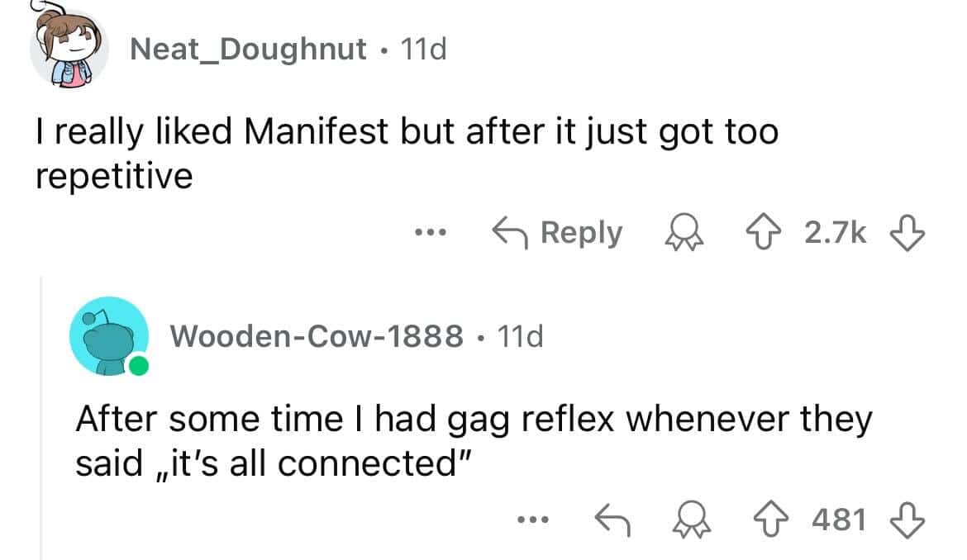Open Neat_Doughnut's profile avatar
Image resolution: width=967 pixels, height=560 pixels.
coord(70,50)
